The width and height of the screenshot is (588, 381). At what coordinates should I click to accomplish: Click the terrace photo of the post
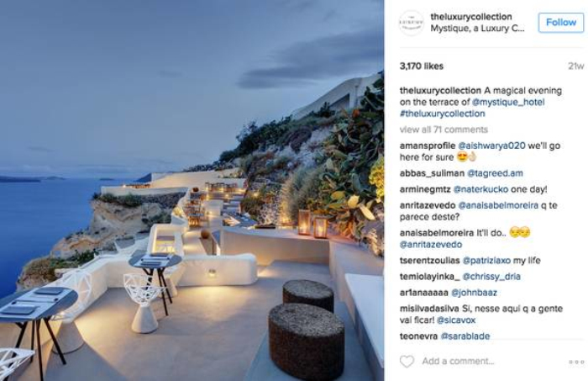[x=192, y=190]
